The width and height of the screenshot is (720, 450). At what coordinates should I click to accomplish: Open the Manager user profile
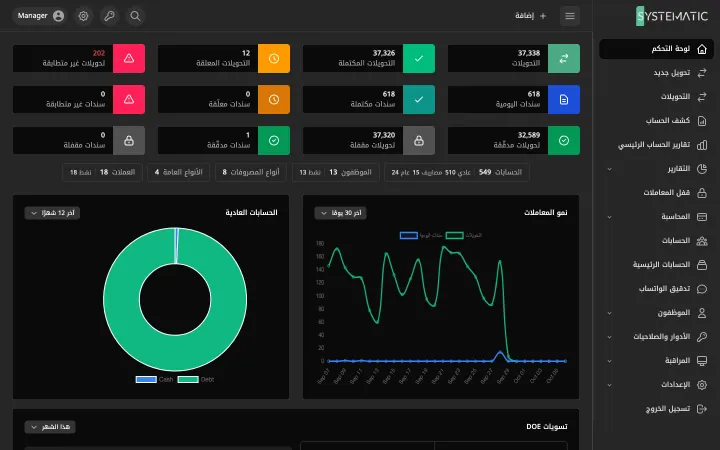click(x=40, y=16)
